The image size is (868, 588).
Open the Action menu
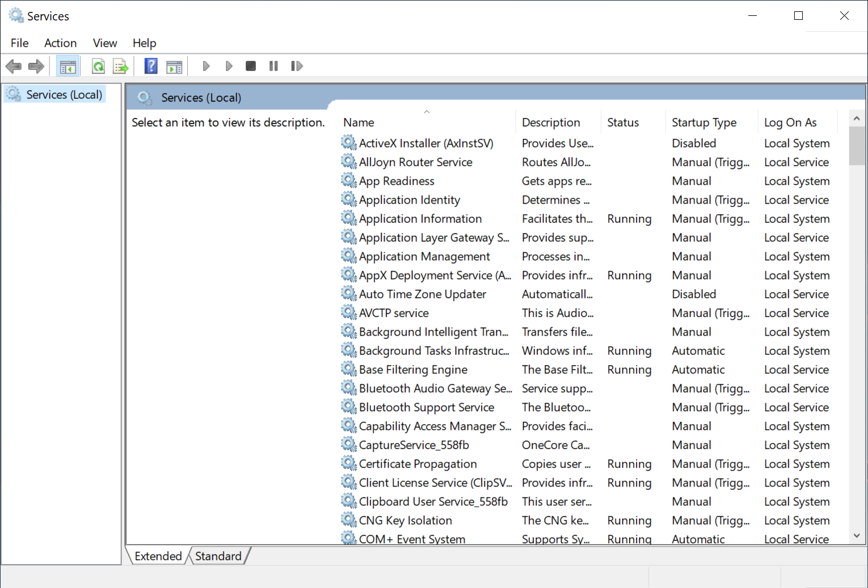(x=60, y=43)
